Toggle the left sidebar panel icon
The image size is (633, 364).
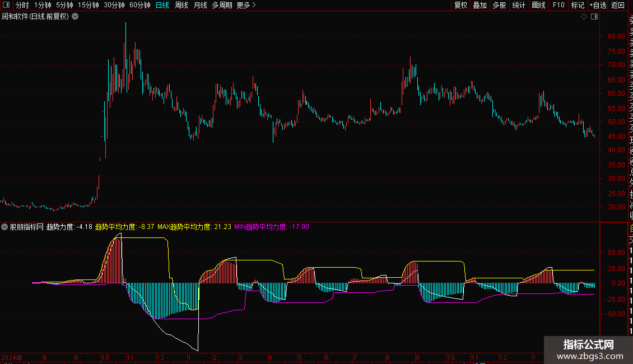[x=6, y=5]
